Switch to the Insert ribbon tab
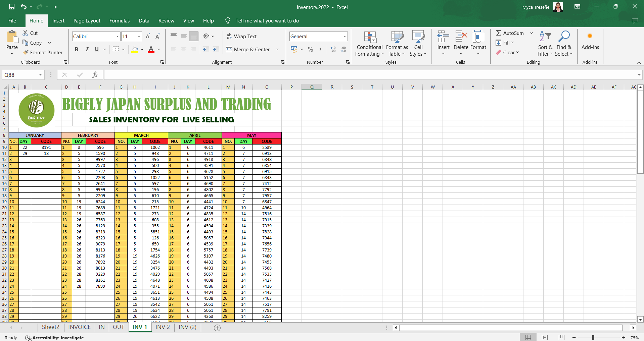This screenshot has height=341, width=644. (58, 21)
